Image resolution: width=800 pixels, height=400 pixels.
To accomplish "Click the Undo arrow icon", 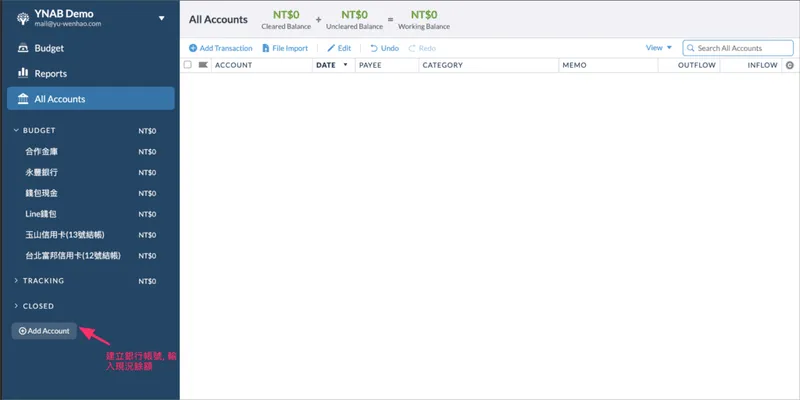I will tap(374, 48).
